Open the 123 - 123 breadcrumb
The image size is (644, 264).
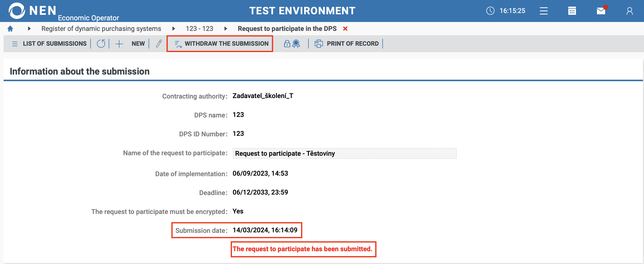click(x=199, y=29)
